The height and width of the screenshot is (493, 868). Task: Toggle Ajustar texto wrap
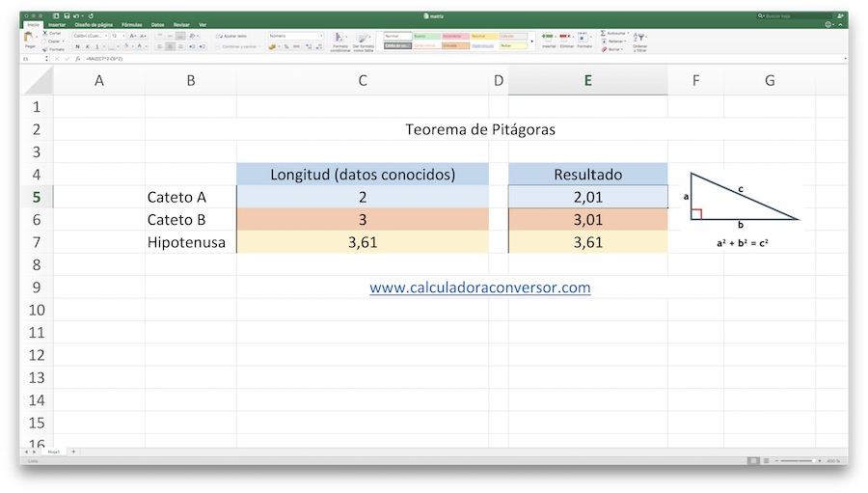pos(233,36)
